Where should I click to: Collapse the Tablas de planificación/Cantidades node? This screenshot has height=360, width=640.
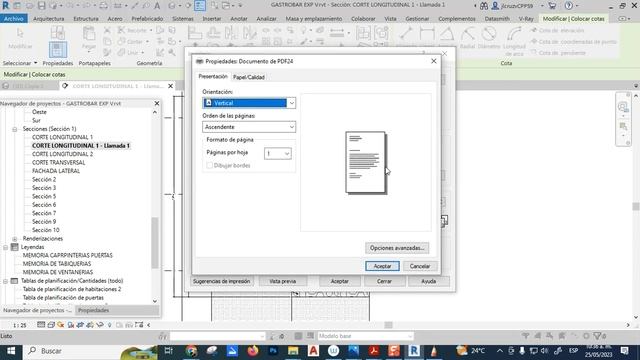pyautogui.click(x=5, y=281)
